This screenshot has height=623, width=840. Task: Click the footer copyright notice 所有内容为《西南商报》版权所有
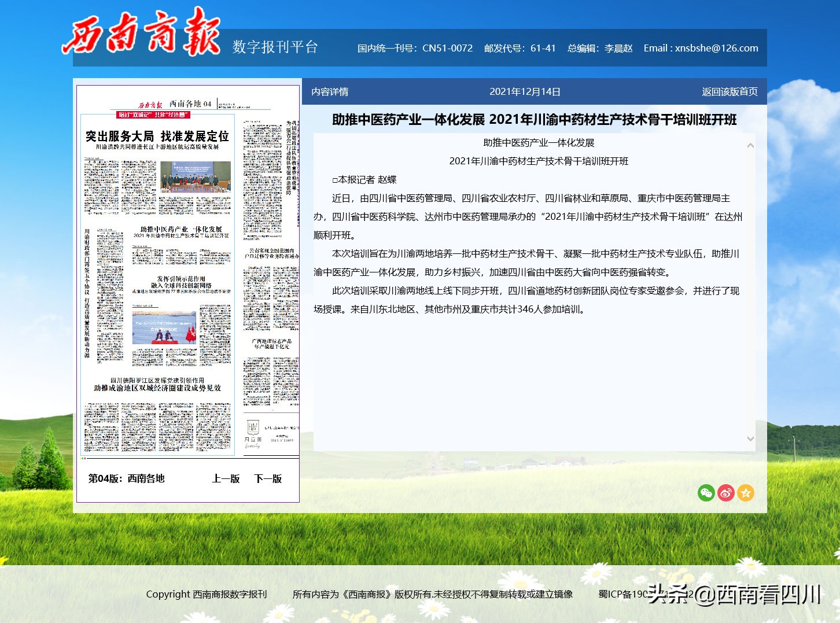(433, 594)
